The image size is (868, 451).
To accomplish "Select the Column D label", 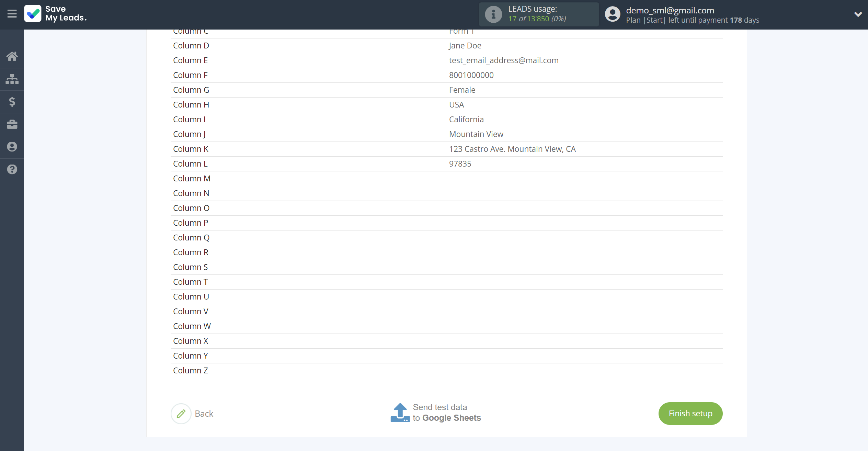I will 191,46.
